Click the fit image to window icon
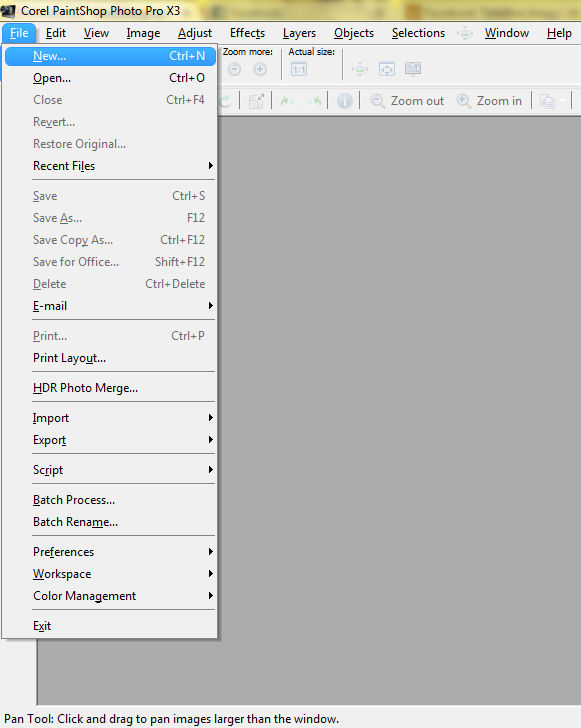 coord(386,70)
